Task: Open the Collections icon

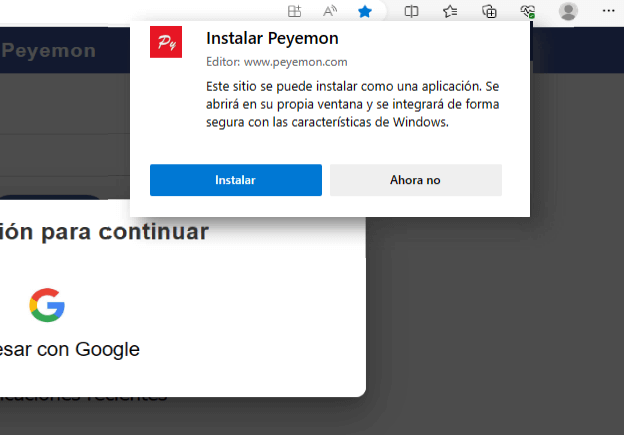Action: (x=489, y=11)
